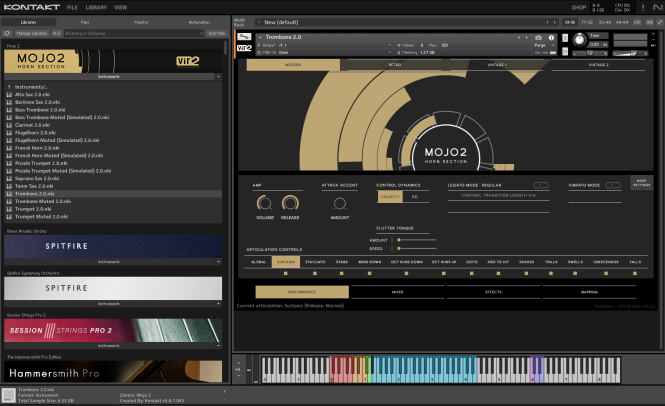665x406 pixels.
Task: Open the multi preset name dropdown
Action: (259, 22)
